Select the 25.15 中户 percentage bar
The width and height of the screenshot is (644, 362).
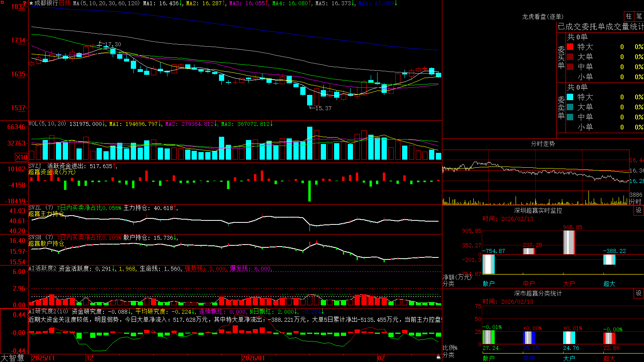click(529, 337)
